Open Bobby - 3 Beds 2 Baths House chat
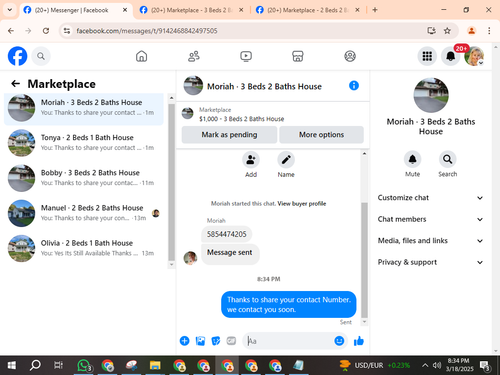 (x=84, y=178)
